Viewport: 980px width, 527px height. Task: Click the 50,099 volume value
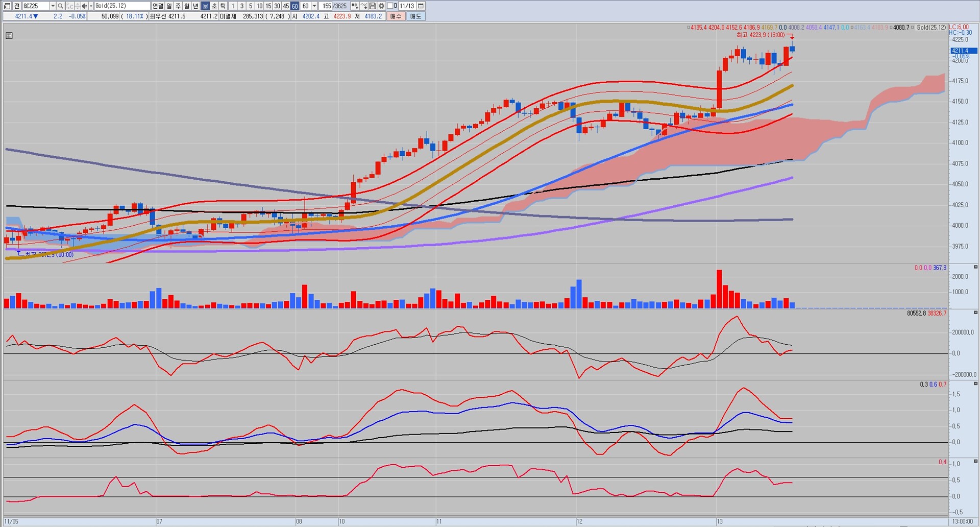tap(110, 16)
